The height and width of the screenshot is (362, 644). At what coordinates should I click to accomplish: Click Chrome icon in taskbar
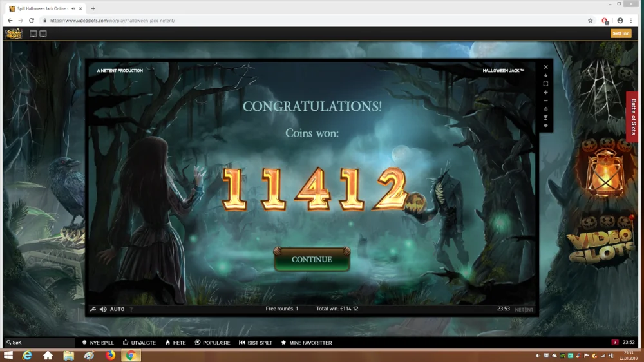click(131, 356)
